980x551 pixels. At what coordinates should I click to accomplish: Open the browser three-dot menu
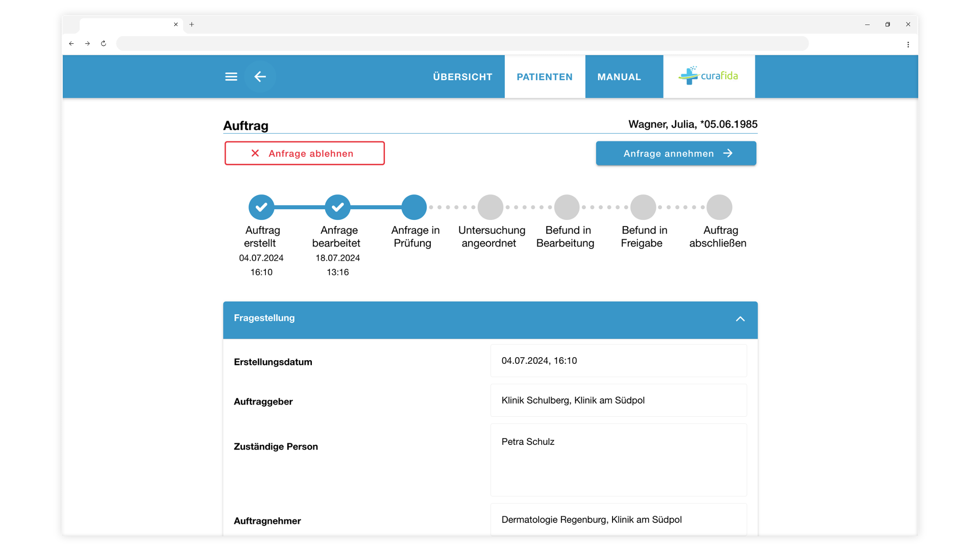pyautogui.click(x=908, y=44)
